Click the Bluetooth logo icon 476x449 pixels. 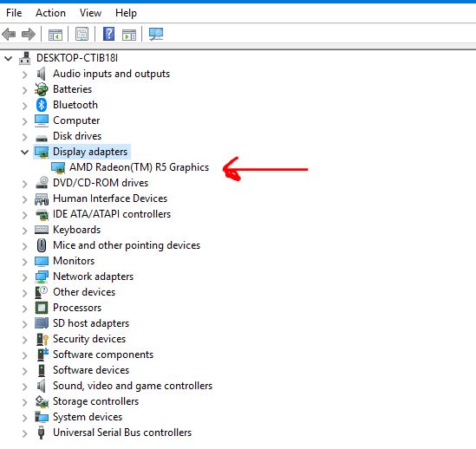42,105
